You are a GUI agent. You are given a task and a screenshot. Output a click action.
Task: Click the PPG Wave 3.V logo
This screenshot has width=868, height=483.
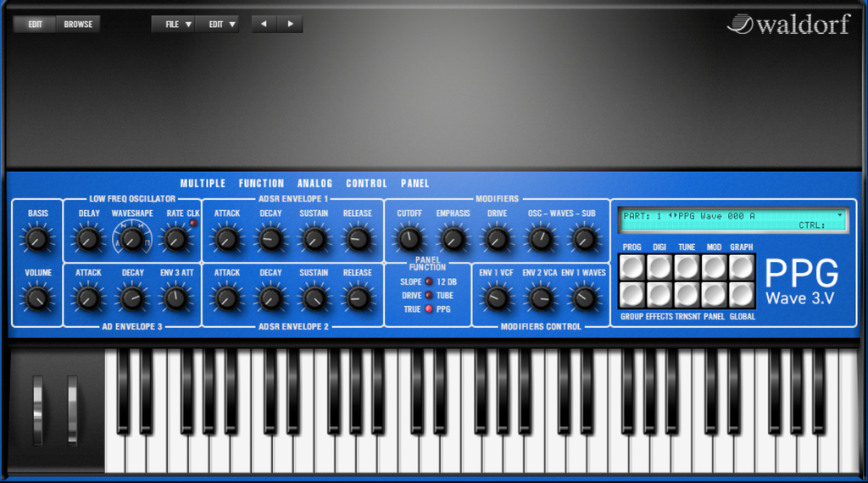click(801, 282)
